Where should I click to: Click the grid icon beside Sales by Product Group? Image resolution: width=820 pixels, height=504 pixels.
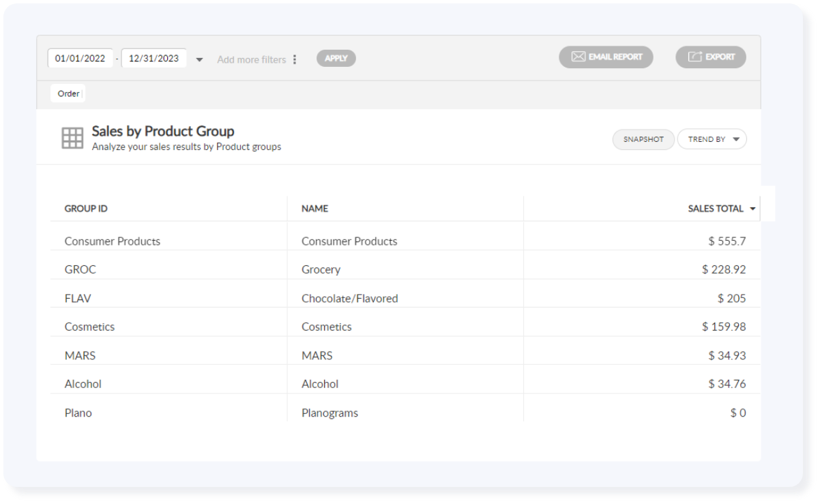[x=72, y=136]
